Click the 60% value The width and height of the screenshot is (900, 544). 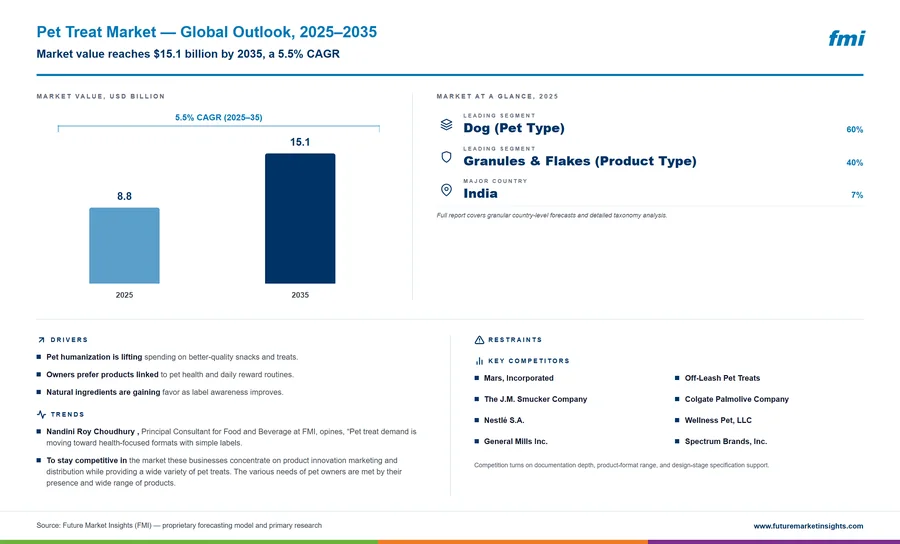point(854,130)
